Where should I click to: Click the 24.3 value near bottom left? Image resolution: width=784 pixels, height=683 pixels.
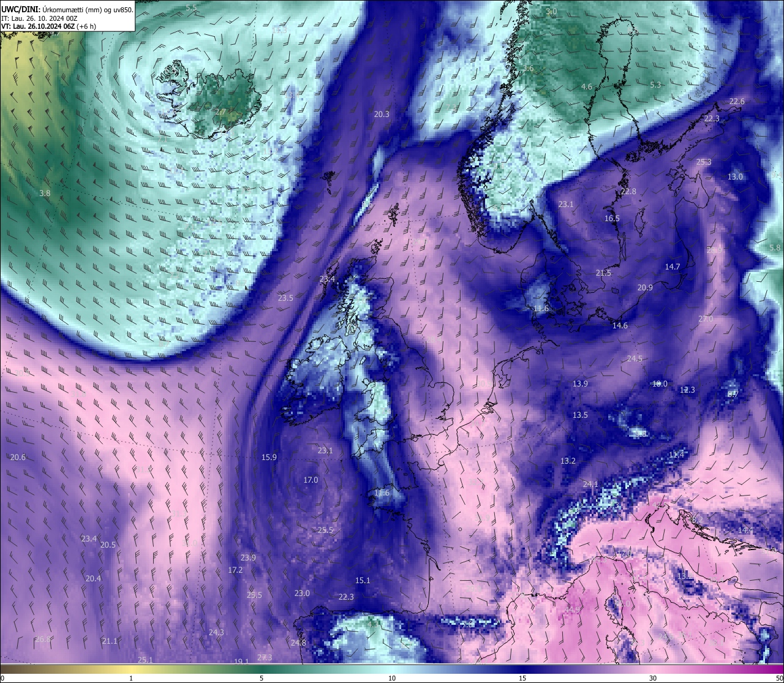(216, 632)
